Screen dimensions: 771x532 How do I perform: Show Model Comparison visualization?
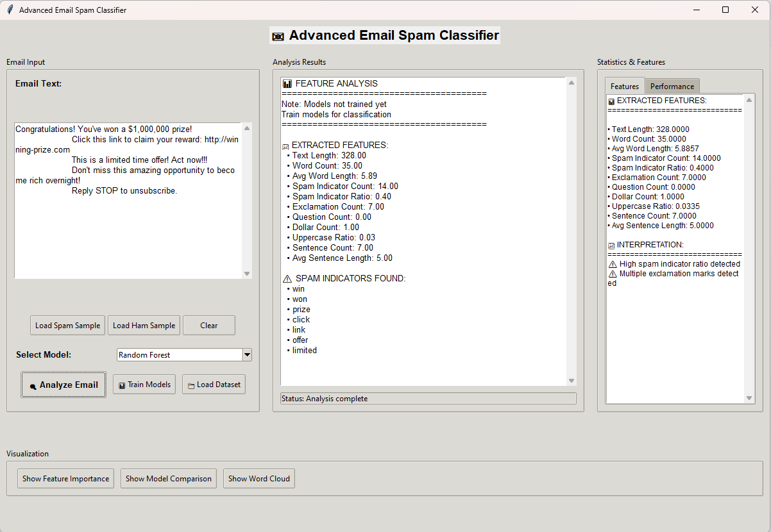(x=168, y=479)
